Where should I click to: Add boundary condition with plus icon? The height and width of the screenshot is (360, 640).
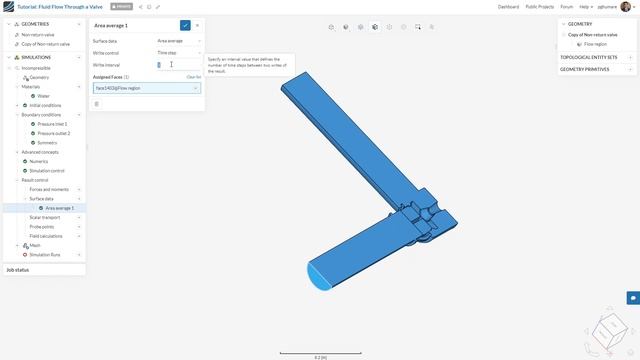79,115
